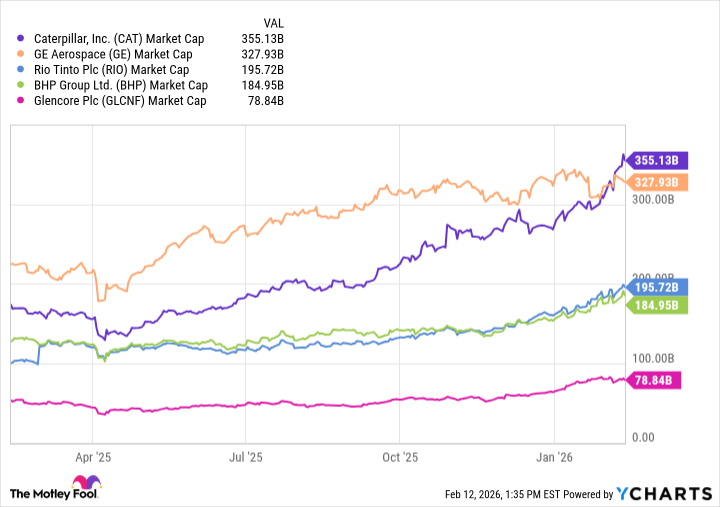The height and width of the screenshot is (507, 720).
Task: Click the Jul '25 x-axis label
Action: [245, 456]
